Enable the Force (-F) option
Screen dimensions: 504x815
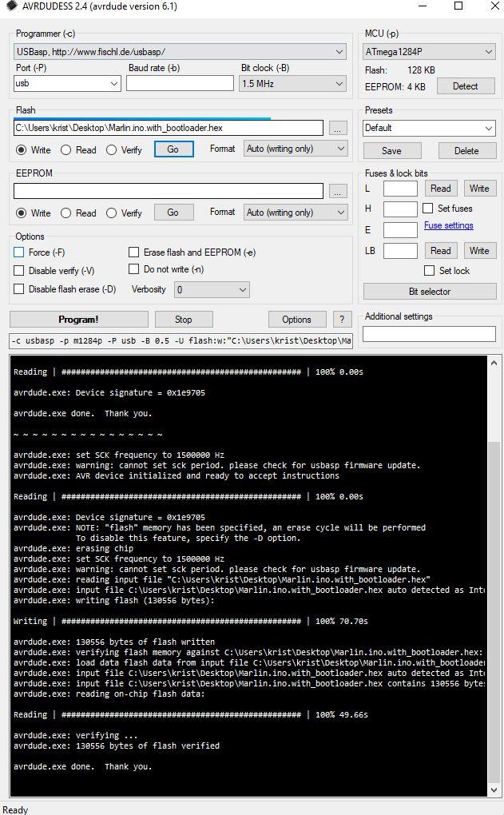(19, 252)
